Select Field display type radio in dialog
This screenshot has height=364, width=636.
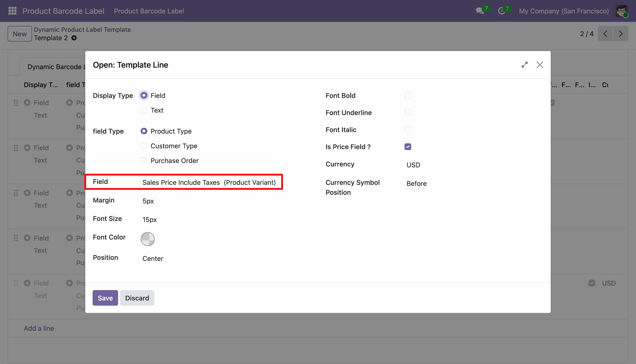click(x=144, y=96)
